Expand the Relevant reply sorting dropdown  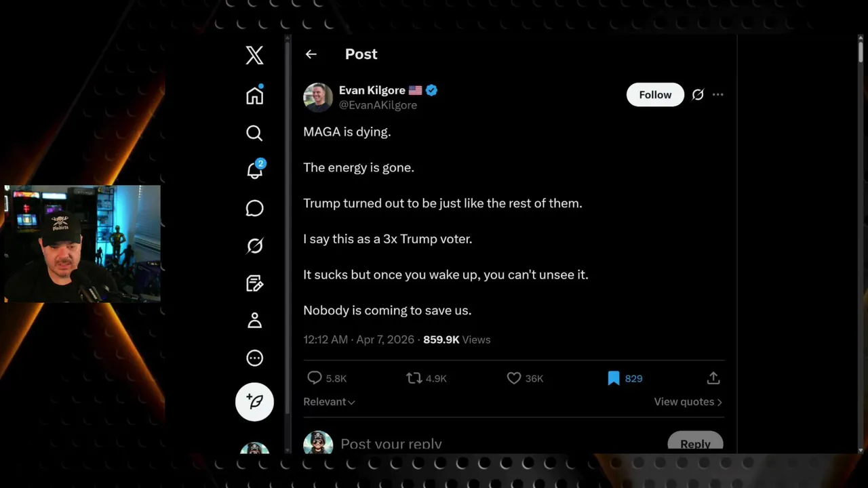coord(329,402)
